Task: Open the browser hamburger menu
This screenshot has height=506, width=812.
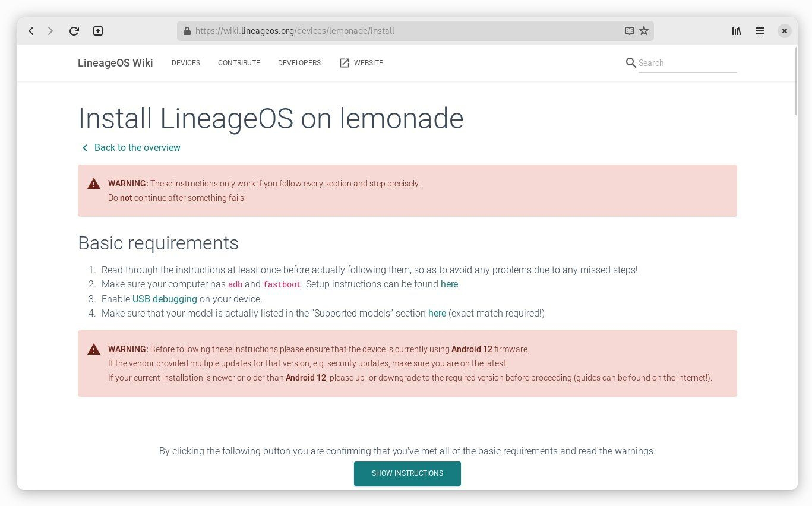Action: point(760,31)
